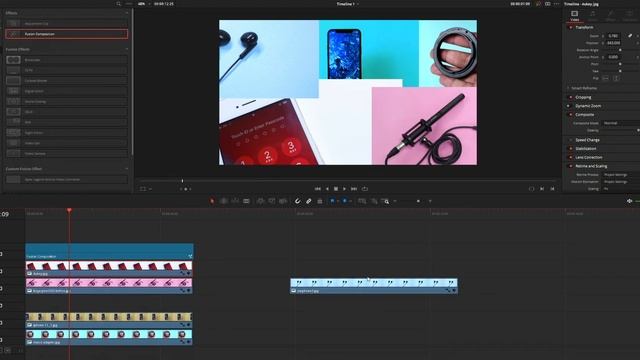Enable Dynamic Trim mode in toolbar
Viewport: 640px width, 360px height.
point(235,201)
